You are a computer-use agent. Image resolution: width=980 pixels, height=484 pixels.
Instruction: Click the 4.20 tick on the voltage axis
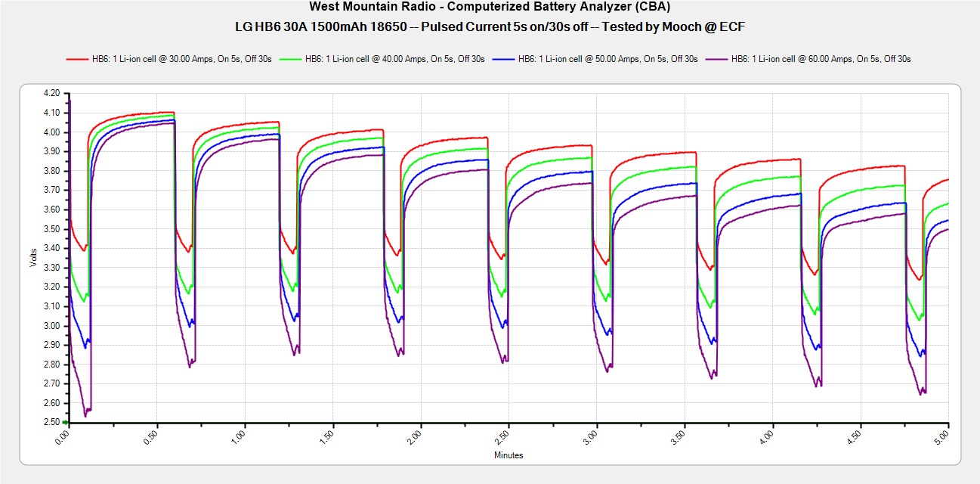click(x=51, y=94)
